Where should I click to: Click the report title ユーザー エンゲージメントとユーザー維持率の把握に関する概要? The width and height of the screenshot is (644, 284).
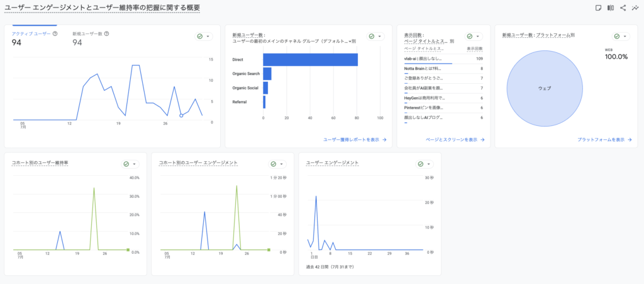pos(102,8)
